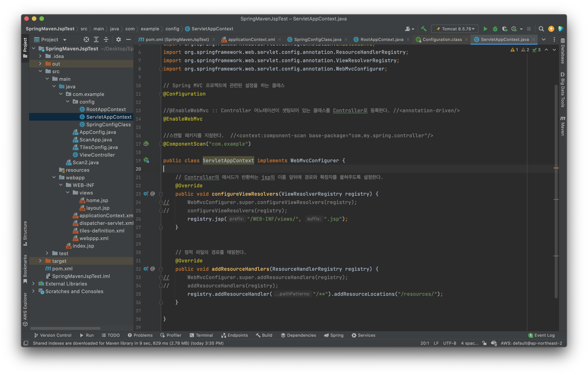The image size is (588, 375).
Task: Toggle fold marker on line 32 method
Action: click(x=161, y=269)
